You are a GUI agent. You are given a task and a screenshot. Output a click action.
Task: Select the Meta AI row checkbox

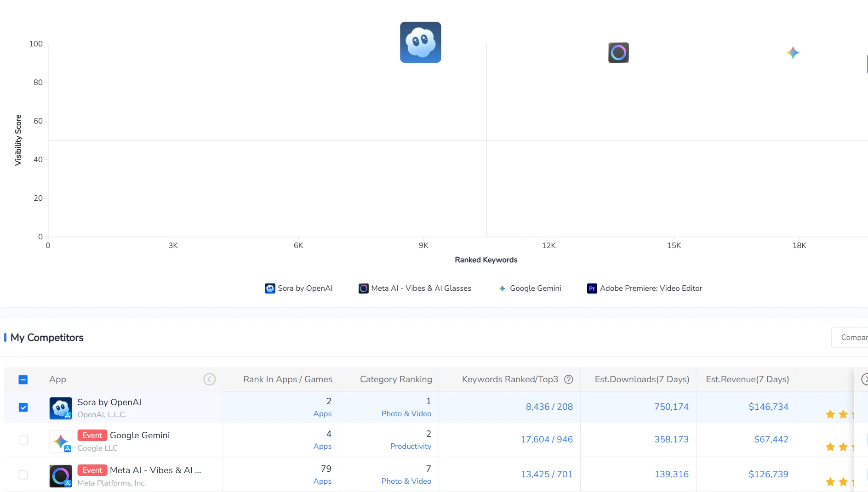(23, 475)
